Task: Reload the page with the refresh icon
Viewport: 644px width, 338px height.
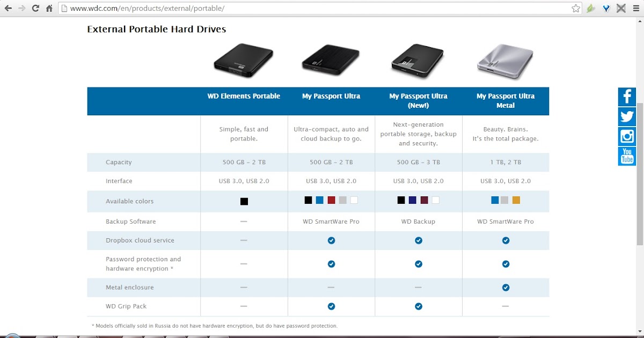Action: (x=35, y=9)
